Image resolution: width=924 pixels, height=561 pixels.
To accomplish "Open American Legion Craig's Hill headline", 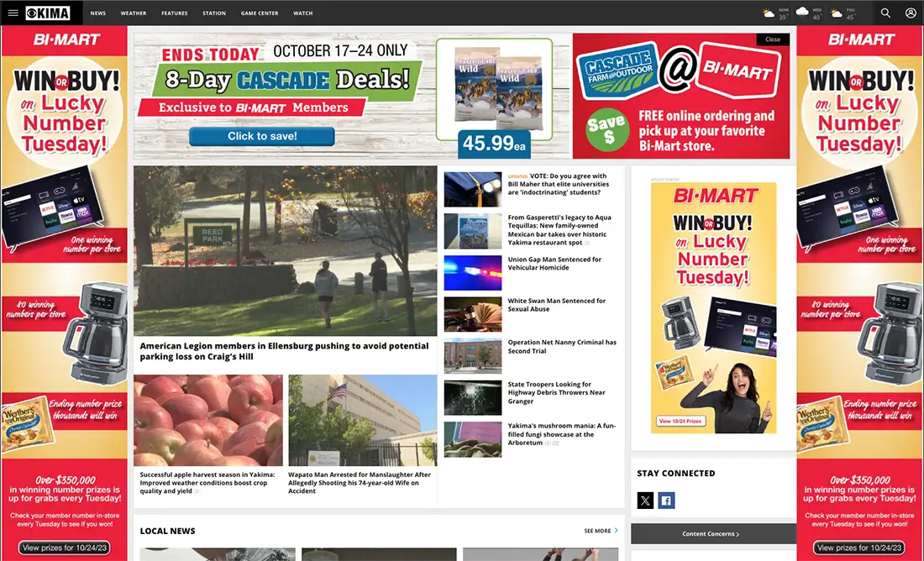I will (284, 351).
